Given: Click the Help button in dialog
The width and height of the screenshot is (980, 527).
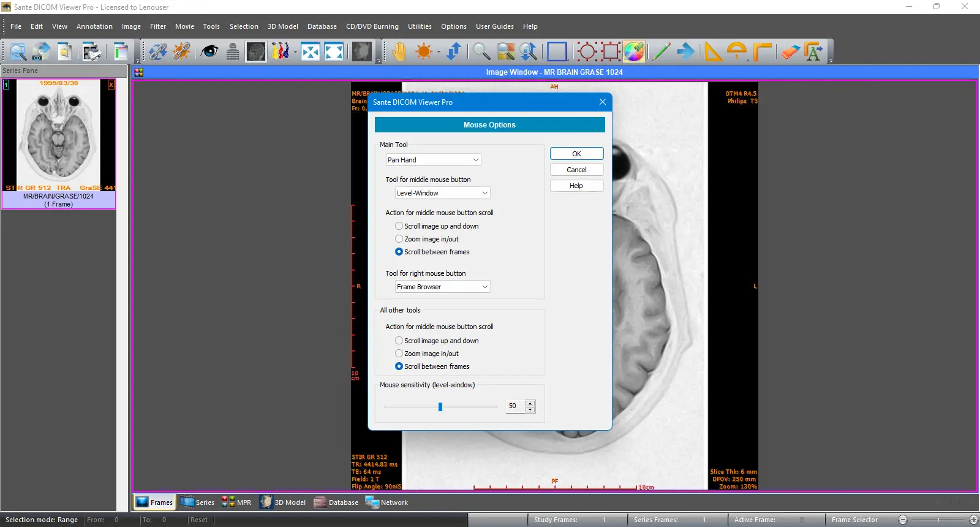Looking at the screenshot, I should (x=576, y=186).
